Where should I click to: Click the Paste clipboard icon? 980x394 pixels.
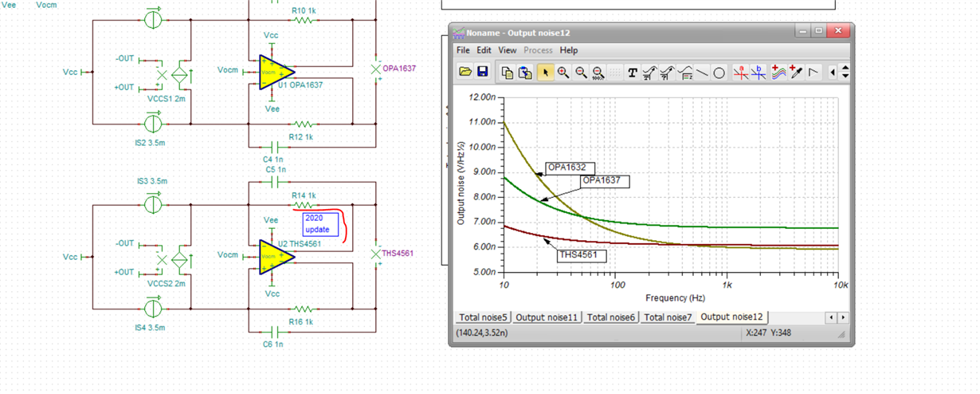pyautogui.click(x=524, y=73)
